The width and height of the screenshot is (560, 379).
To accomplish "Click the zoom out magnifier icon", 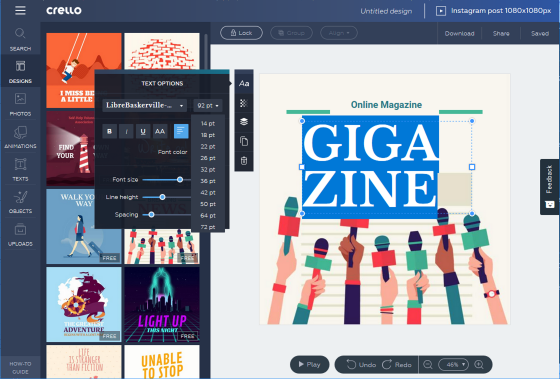I will click(x=428, y=365).
